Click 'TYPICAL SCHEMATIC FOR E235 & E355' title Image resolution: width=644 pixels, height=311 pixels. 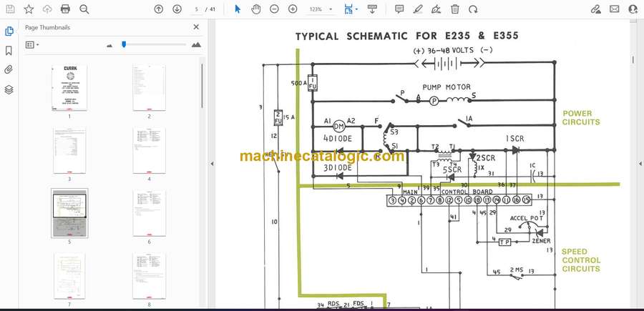[x=407, y=36]
